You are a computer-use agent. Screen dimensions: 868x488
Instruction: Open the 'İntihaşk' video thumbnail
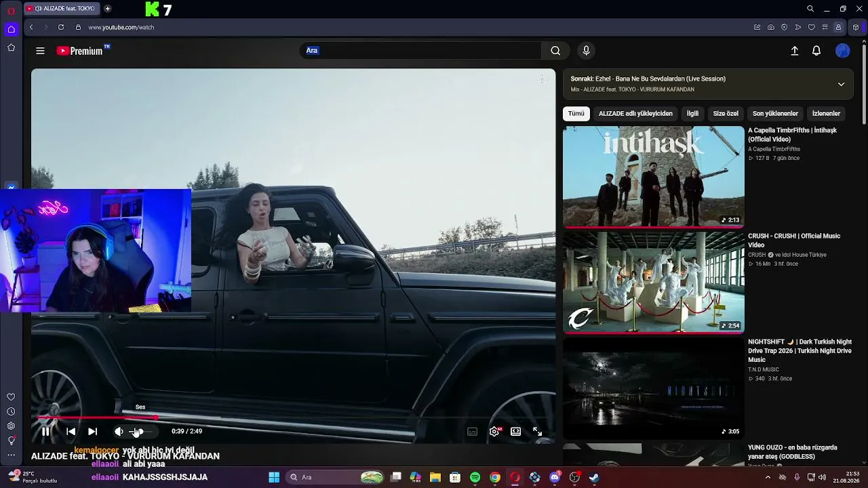(x=654, y=176)
